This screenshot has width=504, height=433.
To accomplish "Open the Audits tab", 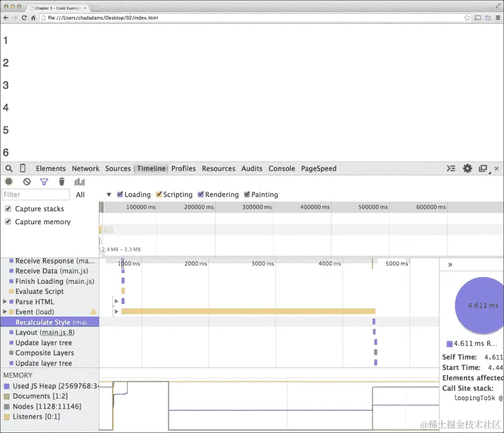I will [251, 168].
